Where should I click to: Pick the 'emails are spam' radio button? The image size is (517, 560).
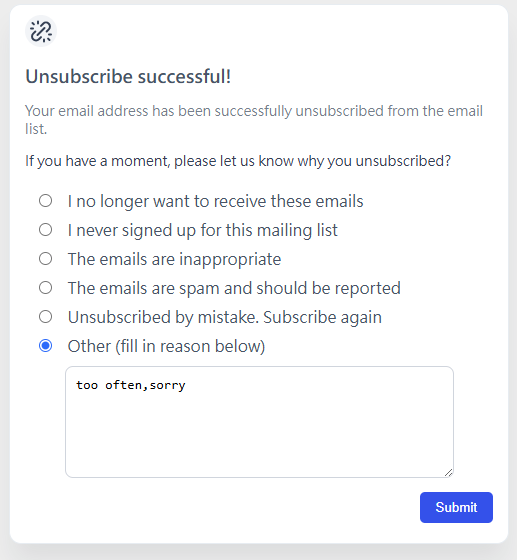click(45, 288)
